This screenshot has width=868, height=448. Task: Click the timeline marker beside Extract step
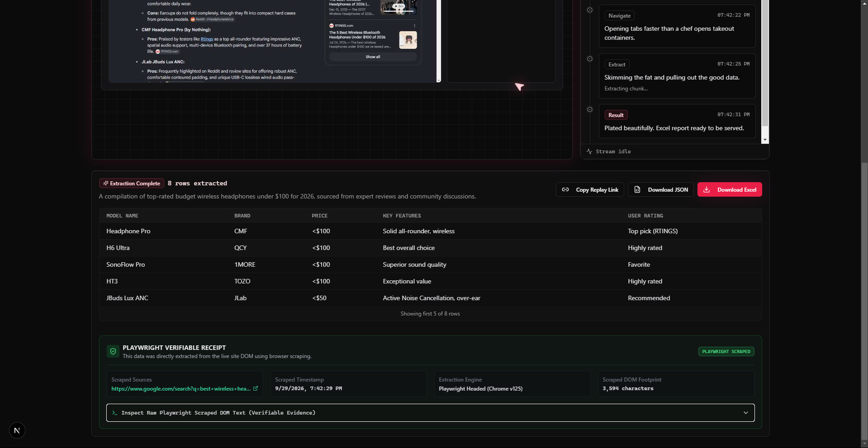pos(590,59)
